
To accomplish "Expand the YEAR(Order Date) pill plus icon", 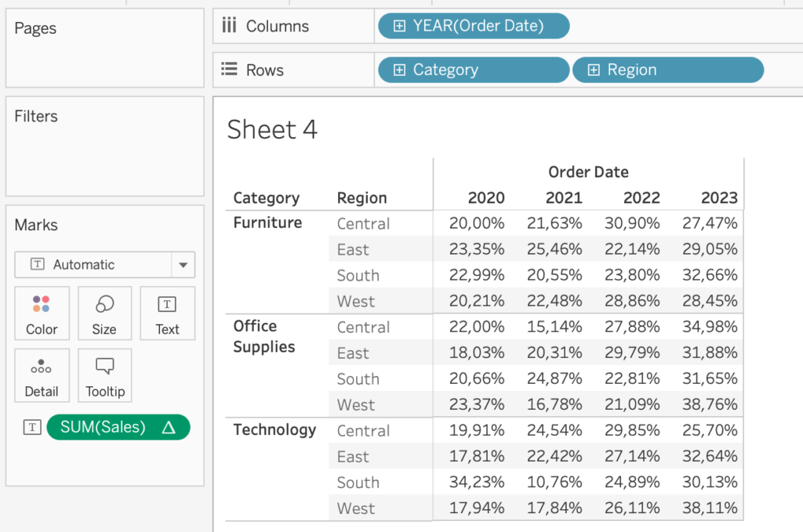I will tap(399, 26).
